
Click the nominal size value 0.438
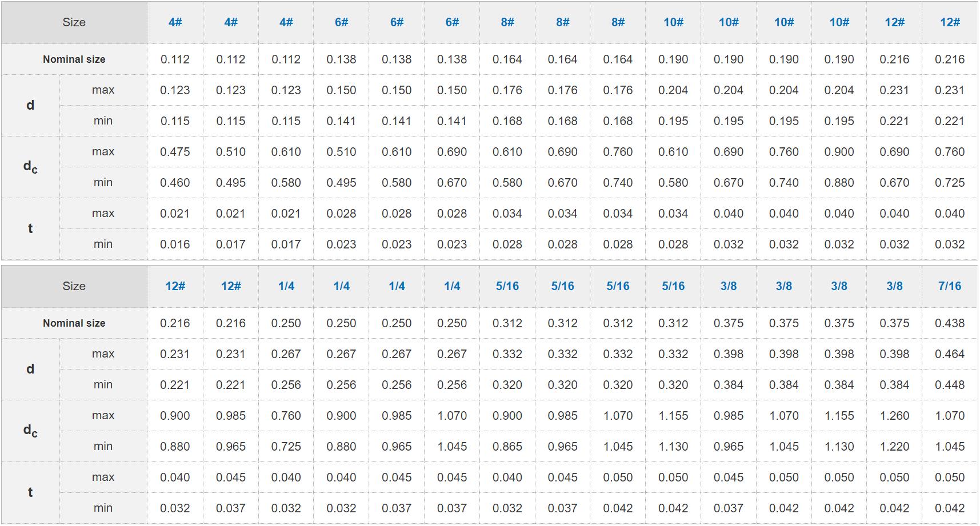pos(949,323)
